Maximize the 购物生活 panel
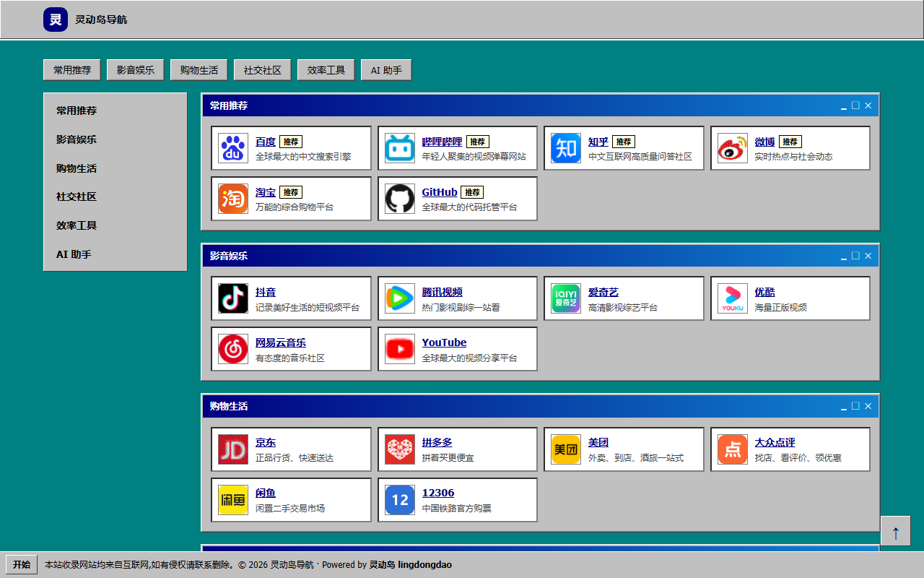 point(855,406)
